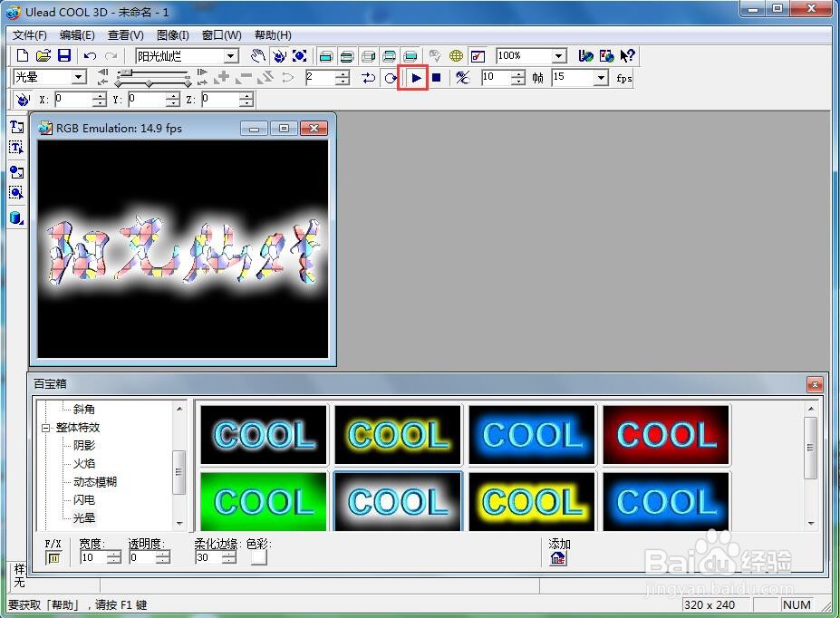Choose the white glow COOL preset
The height and width of the screenshot is (618, 840).
point(398,501)
